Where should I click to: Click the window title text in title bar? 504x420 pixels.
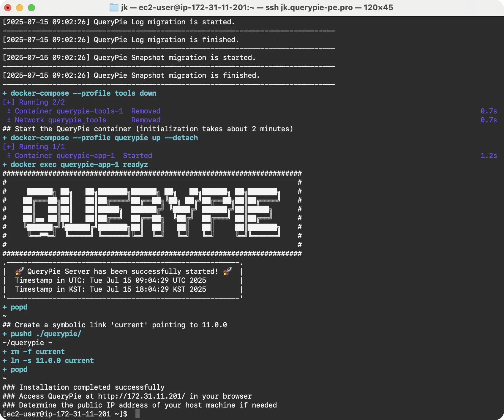pos(257,7)
